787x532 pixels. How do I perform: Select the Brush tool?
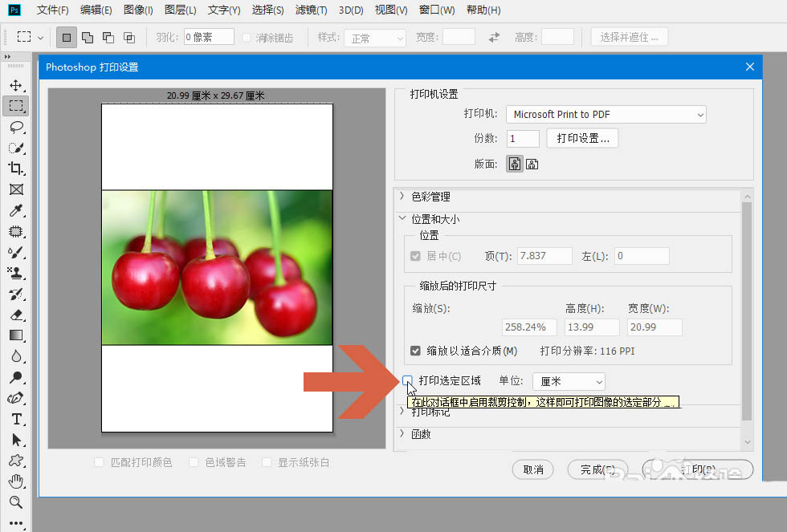pyautogui.click(x=16, y=252)
